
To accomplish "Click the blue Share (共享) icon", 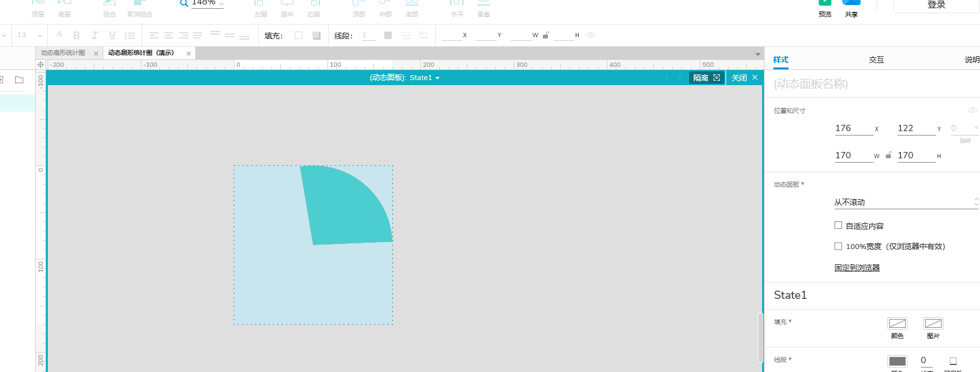I will (852, 2).
